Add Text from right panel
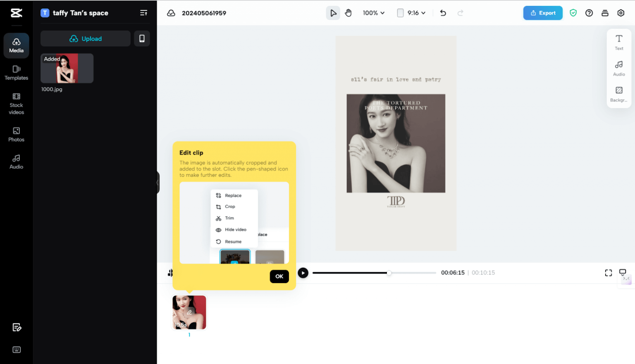The image size is (635, 364). [x=619, y=42]
